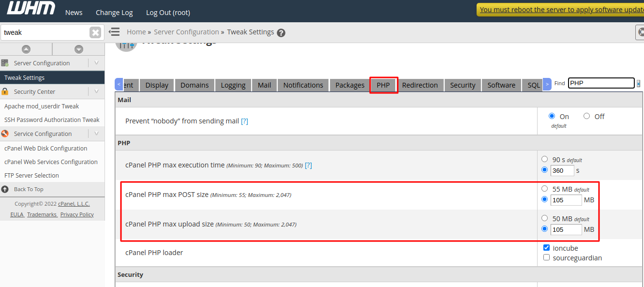
Task: Expand all sidebar sections down arrow
Action: pos(79,49)
